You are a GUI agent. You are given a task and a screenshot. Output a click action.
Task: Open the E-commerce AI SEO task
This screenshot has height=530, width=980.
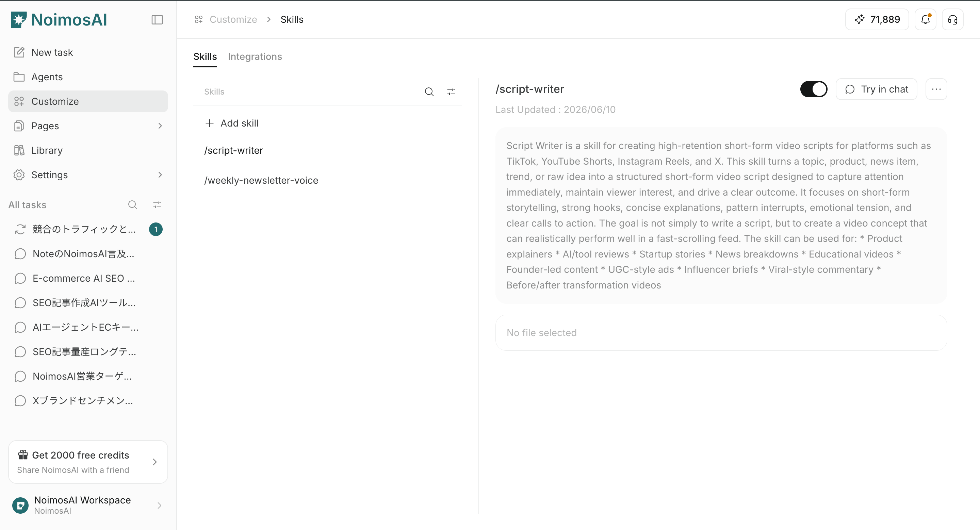coord(84,278)
